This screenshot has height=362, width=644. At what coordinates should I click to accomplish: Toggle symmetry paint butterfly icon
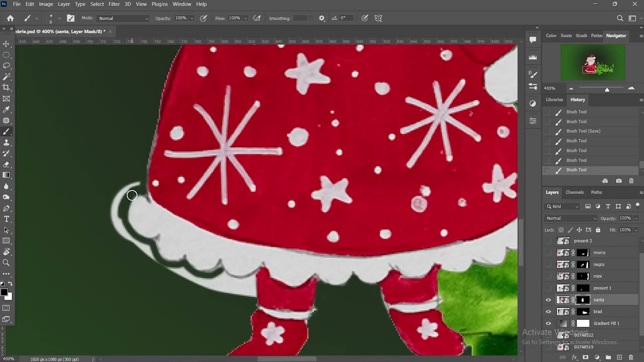378,18
